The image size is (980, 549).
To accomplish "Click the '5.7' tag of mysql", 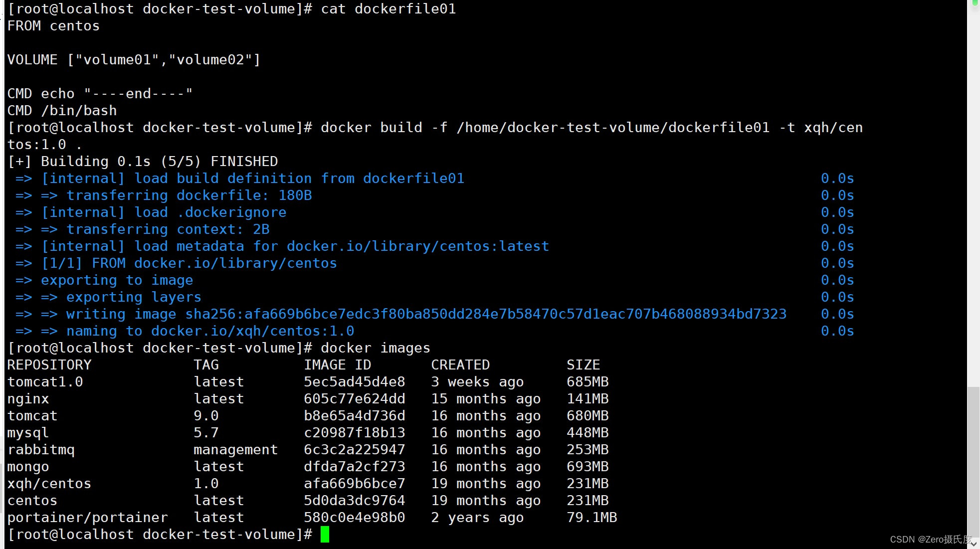I will 206,433.
